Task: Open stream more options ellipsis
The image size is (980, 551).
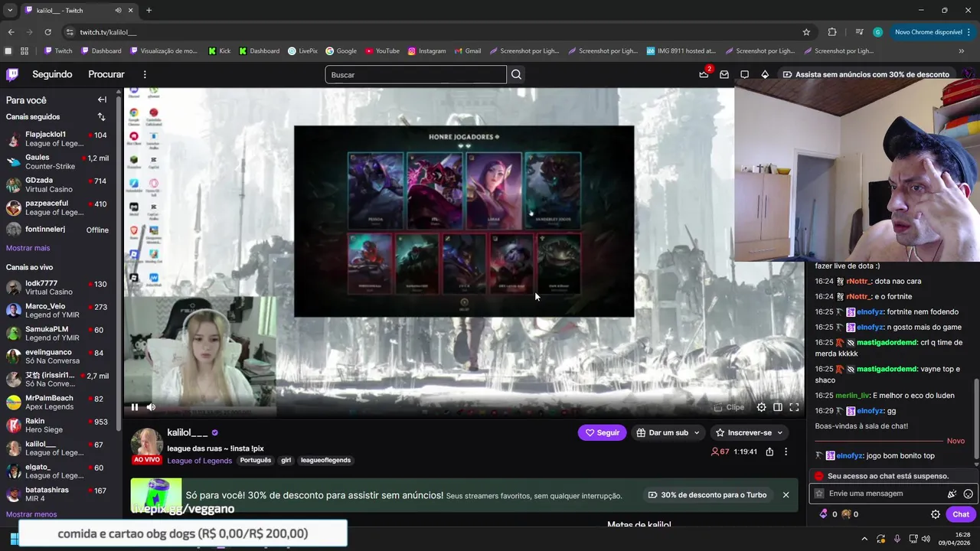Action: click(x=786, y=452)
